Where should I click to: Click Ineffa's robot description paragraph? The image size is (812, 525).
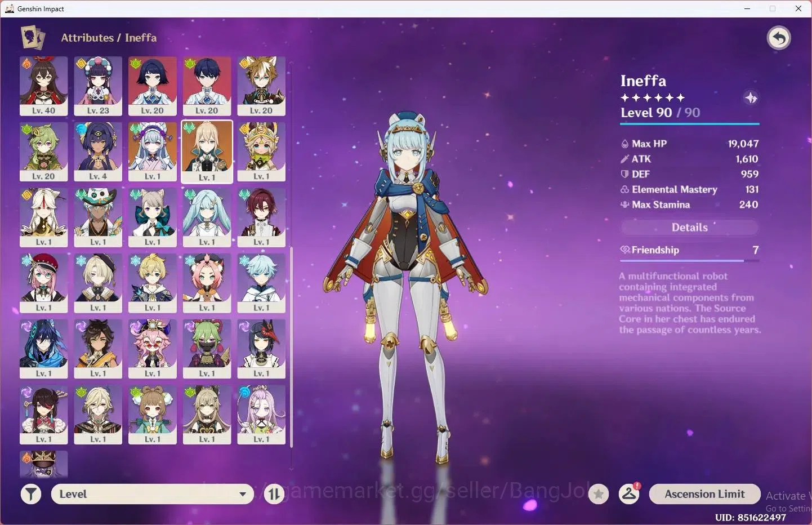click(689, 302)
